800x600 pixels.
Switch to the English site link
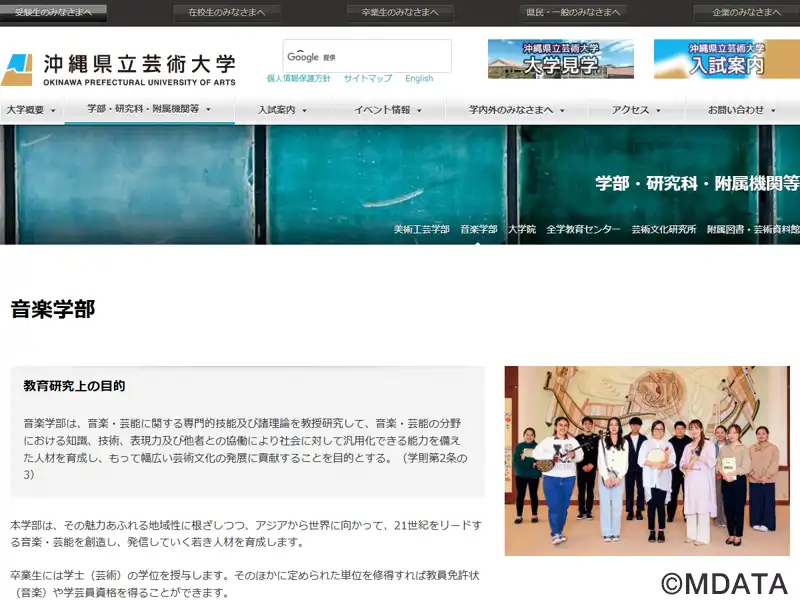pyautogui.click(x=419, y=79)
